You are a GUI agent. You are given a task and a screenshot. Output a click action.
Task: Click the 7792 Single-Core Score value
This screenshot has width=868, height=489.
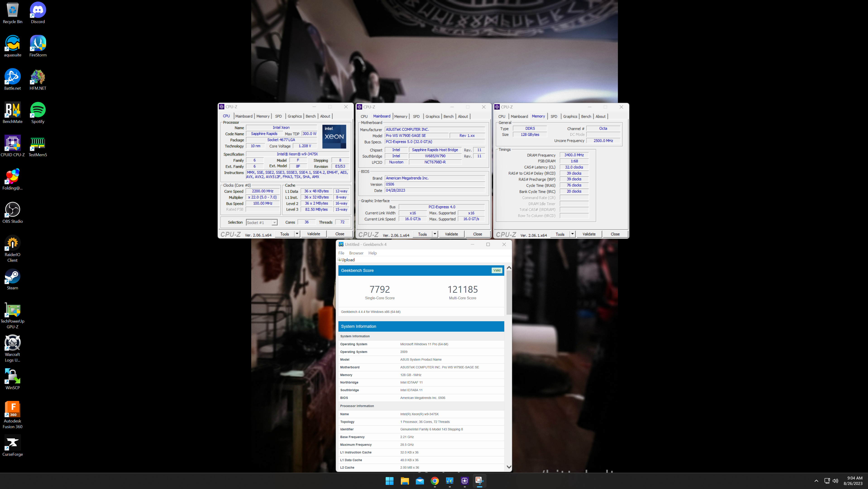tap(380, 290)
